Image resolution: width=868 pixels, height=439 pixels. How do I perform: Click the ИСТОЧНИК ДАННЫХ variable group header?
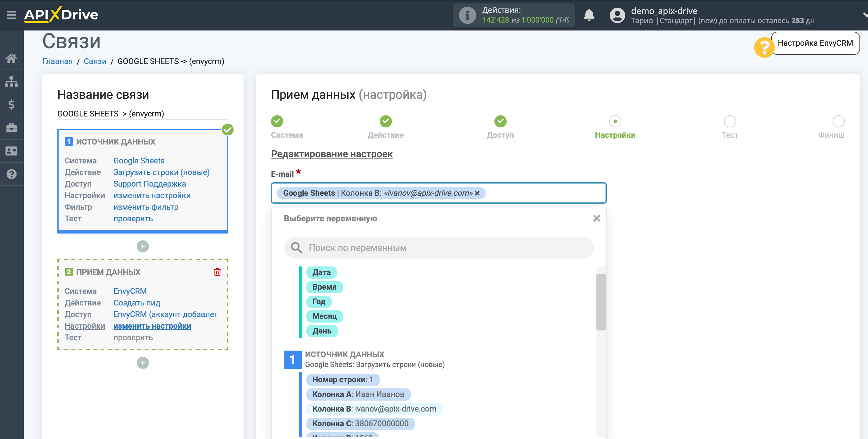[344, 355]
